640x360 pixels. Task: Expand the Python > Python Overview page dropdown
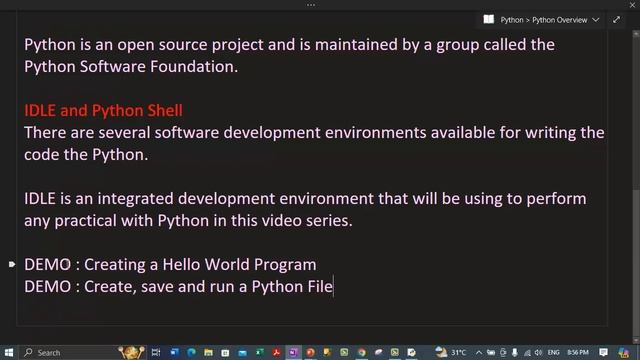596,20
